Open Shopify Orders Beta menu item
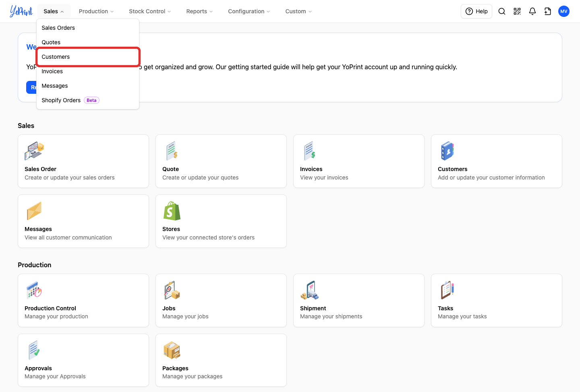 point(88,100)
